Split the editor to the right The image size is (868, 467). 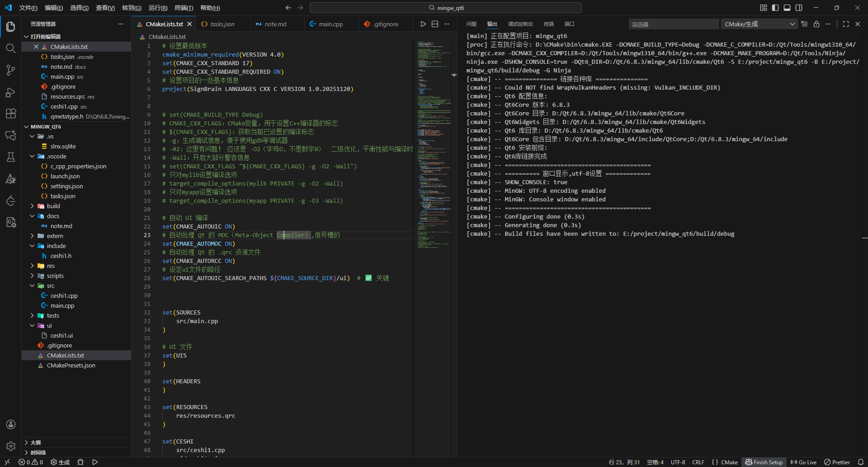coord(435,24)
